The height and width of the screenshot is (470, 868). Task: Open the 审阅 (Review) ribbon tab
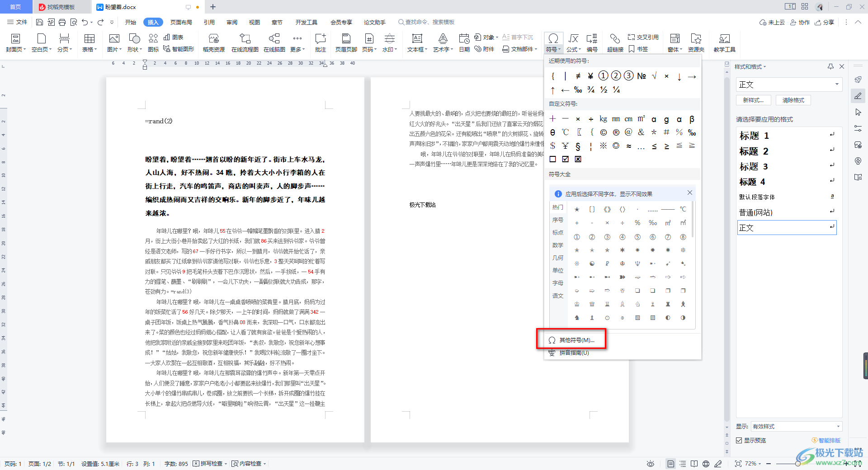(x=232, y=22)
